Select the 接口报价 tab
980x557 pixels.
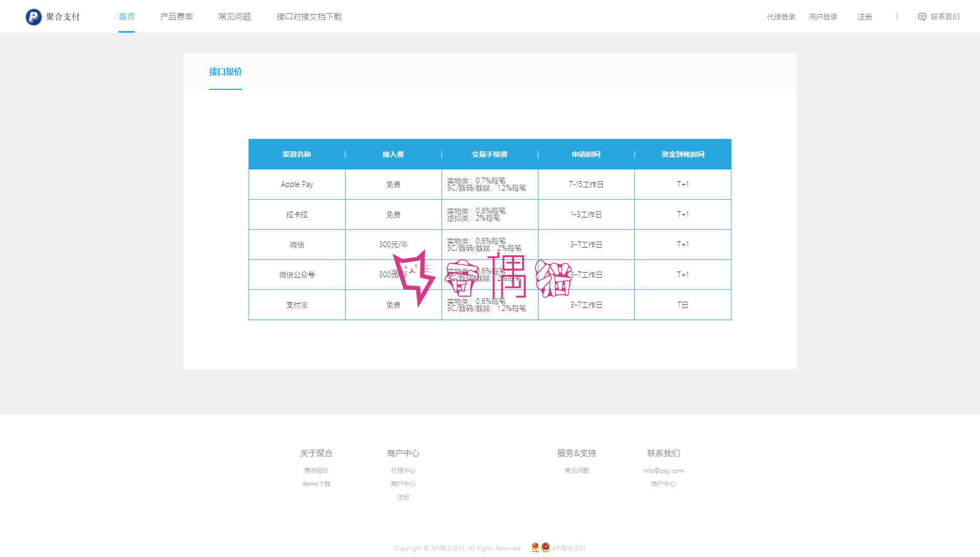point(226,72)
